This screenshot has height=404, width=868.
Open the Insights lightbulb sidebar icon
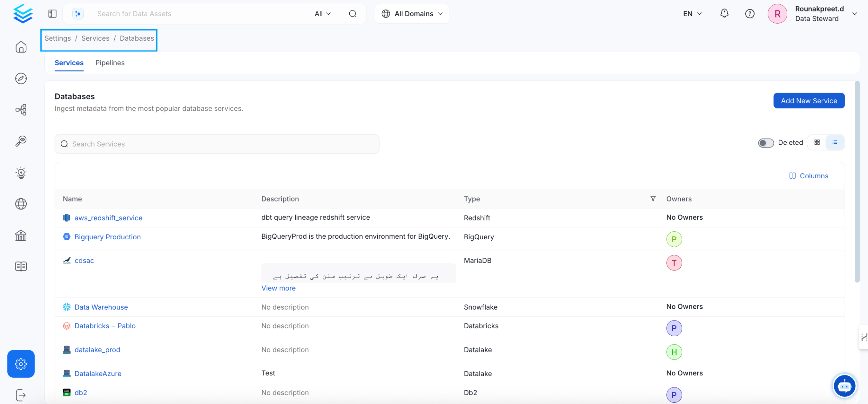(21, 173)
